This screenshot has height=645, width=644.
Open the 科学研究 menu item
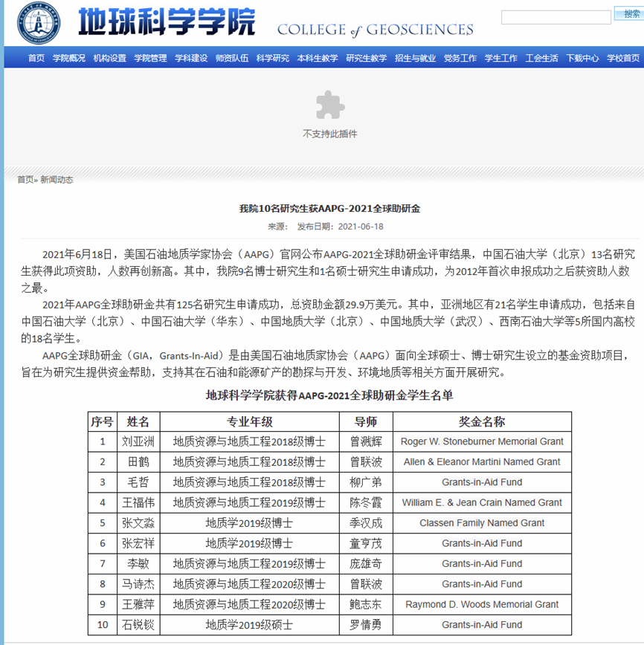click(273, 58)
